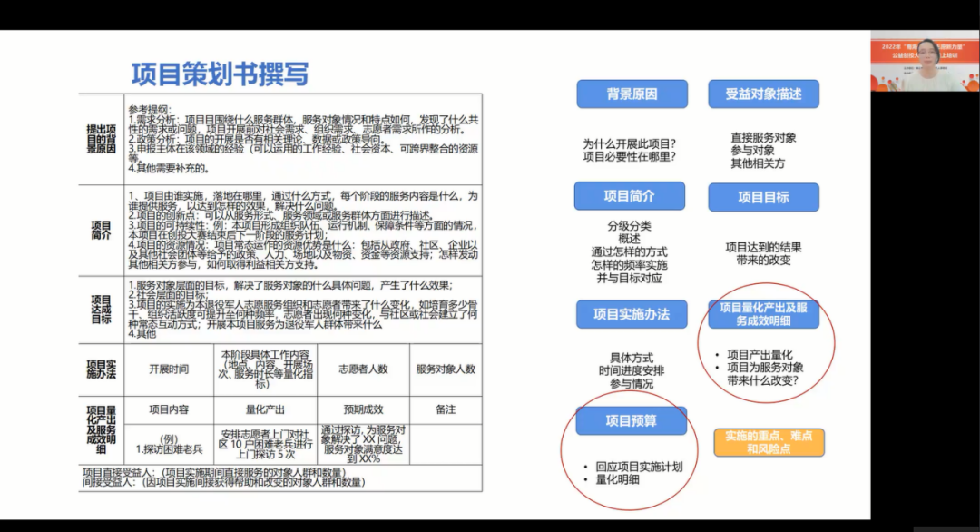The width and height of the screenshot is (980, 532).
Task: Click the 背景原因 blue box
Action: (632, 94)
